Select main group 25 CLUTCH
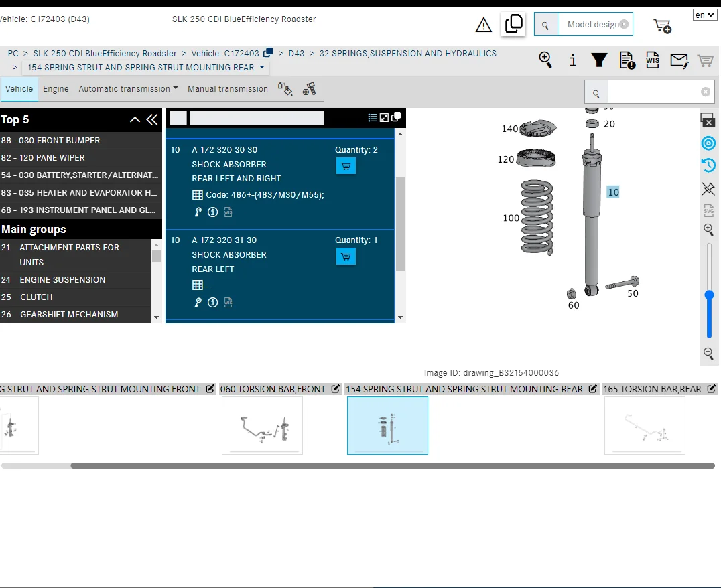 75,297
